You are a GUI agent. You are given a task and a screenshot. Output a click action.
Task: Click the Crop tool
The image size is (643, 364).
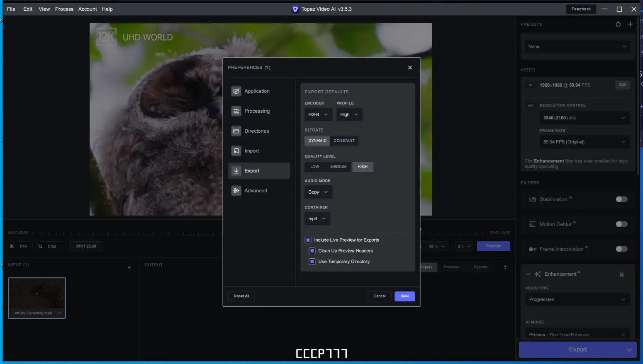pyautogui.click(x=48, y=246)
